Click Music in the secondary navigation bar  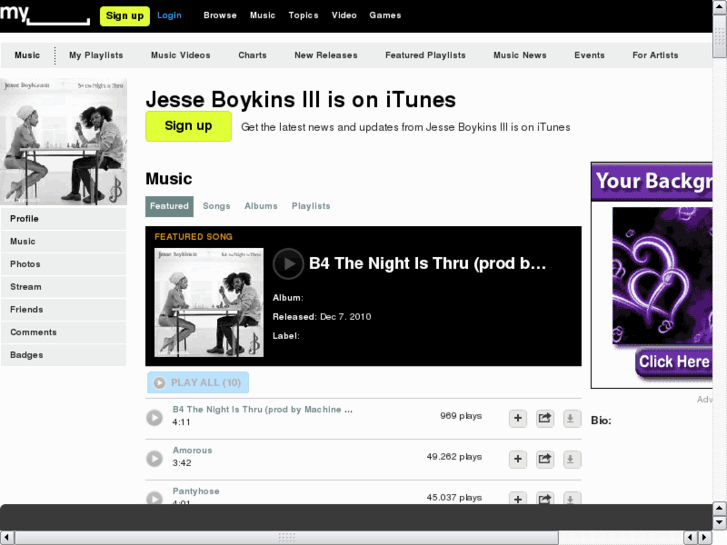27,55
